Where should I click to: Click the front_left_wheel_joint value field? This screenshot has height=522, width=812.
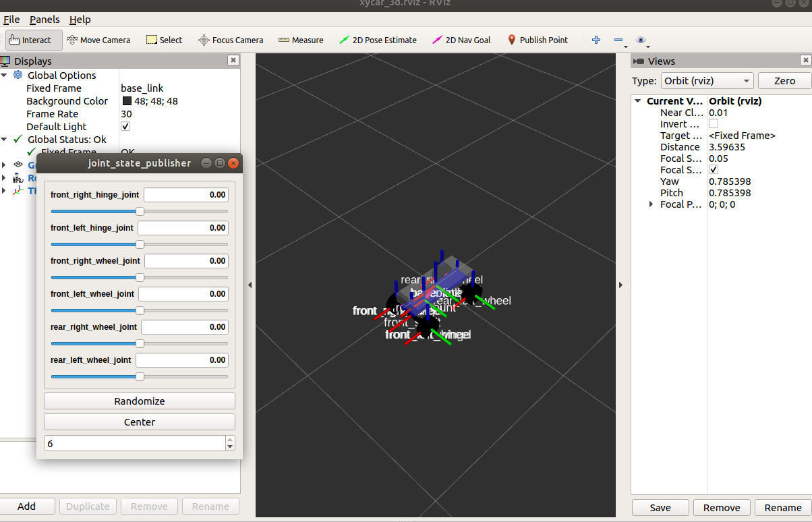[184, 294]
